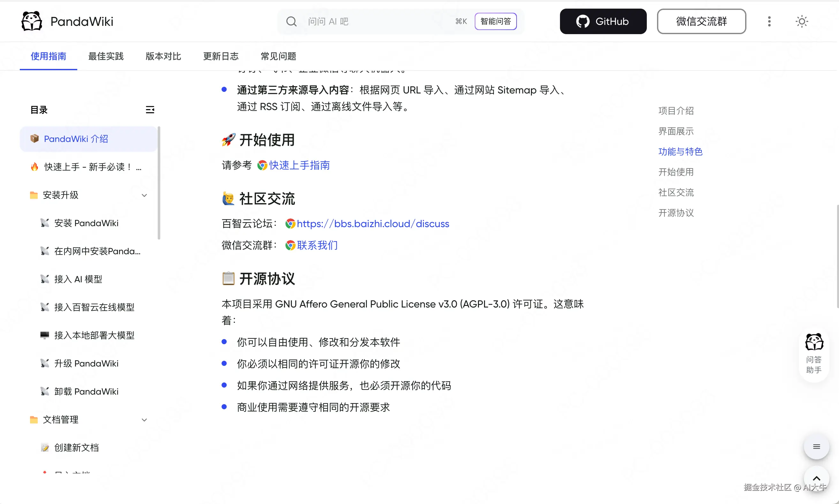Jump to 开源协议 in outline
This screenshot has height=504, width=839.
pos(676,213)
